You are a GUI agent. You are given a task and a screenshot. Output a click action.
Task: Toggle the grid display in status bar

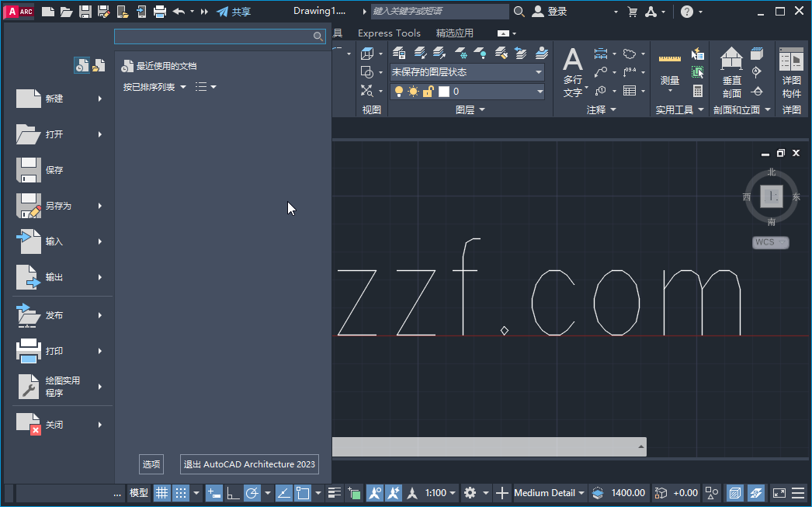[x=162, y=493]
